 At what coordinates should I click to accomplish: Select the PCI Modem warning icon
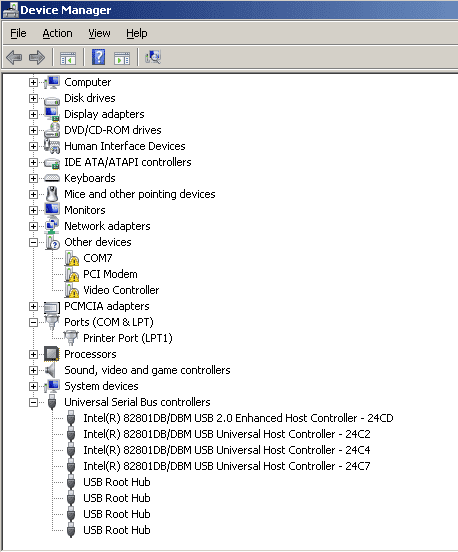(x=72, y=274)
